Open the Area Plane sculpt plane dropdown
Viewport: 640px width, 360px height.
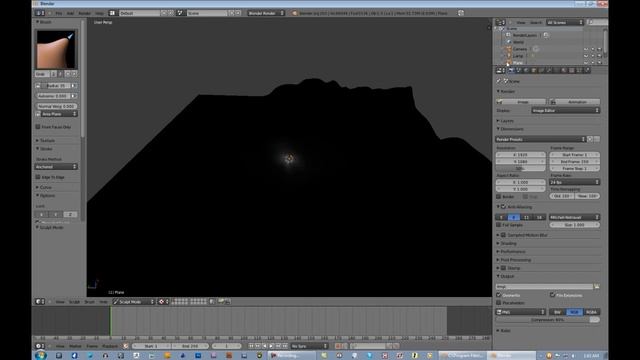click(x=56, y=114)
